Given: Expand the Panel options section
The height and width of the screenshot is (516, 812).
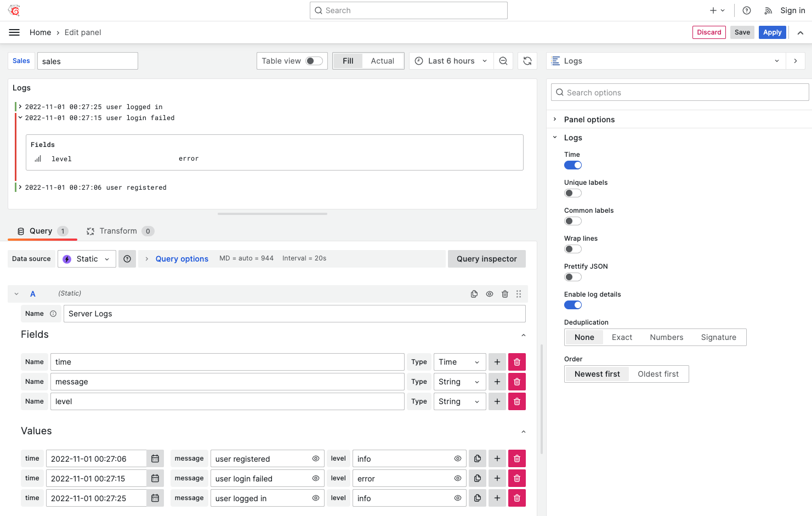Looking at the screenshot, I should tap(589, 120).
